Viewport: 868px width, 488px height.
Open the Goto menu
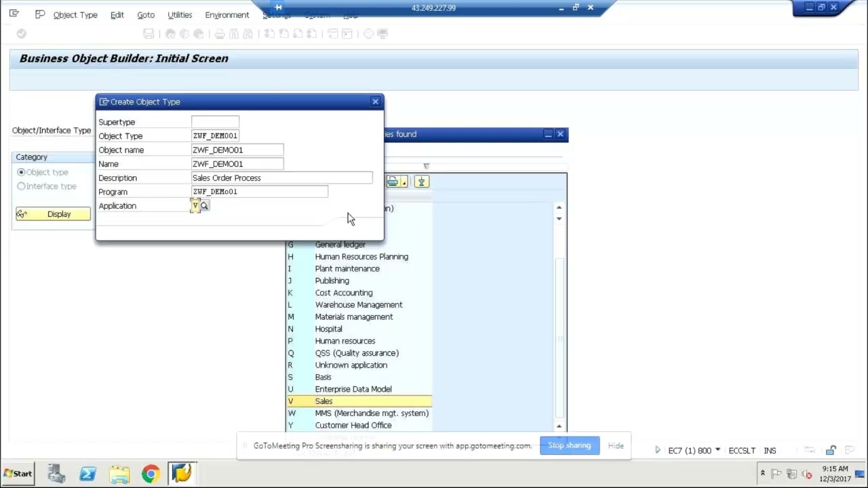point(146,15)
